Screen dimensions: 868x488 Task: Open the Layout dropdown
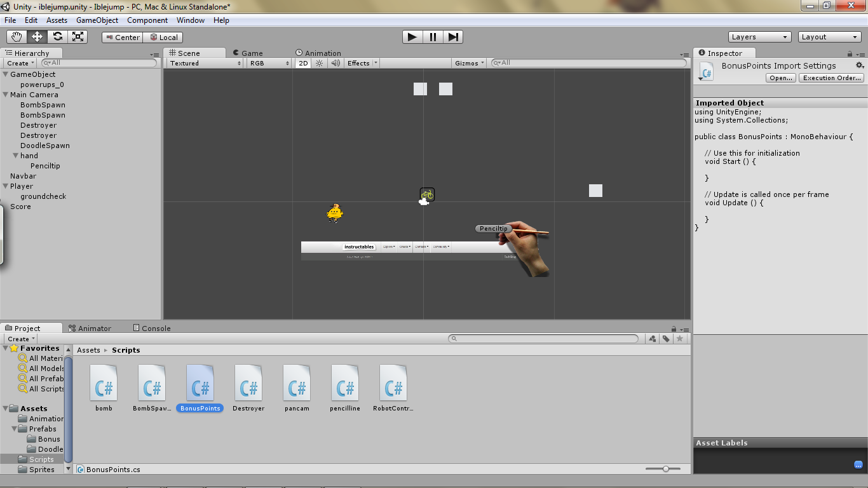pos(831,37)
